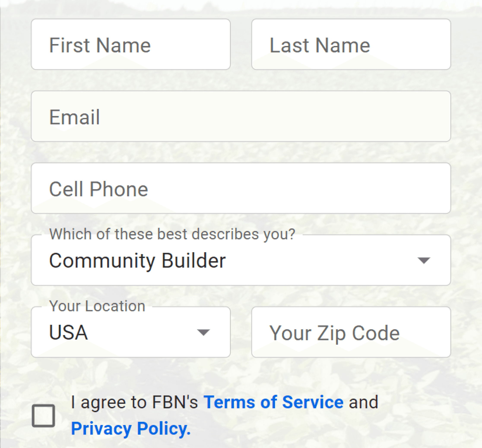Click the arrow icon next to USA
Screen dimensions: 482x448
pos(203,332)
